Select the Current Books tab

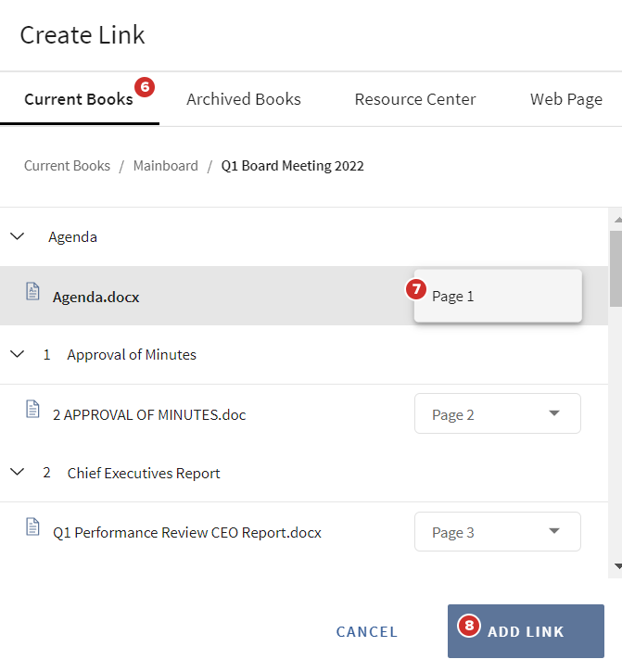[x=79, y=99]
